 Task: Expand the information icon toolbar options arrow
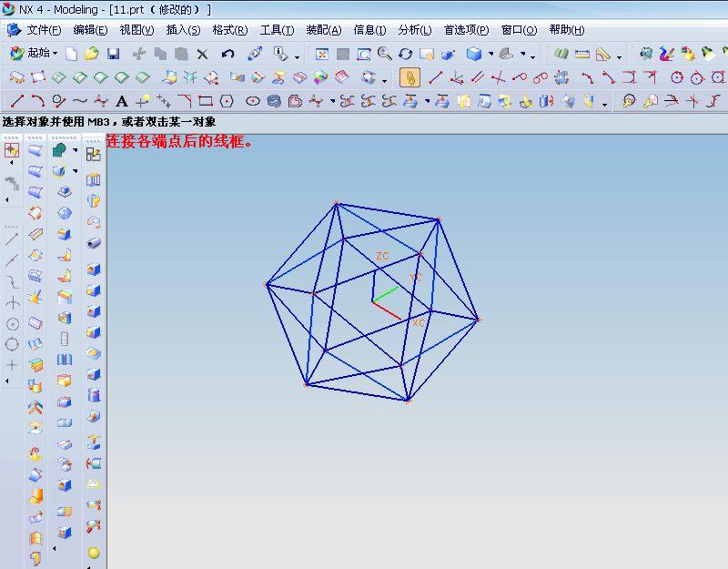tap(298, 57)
